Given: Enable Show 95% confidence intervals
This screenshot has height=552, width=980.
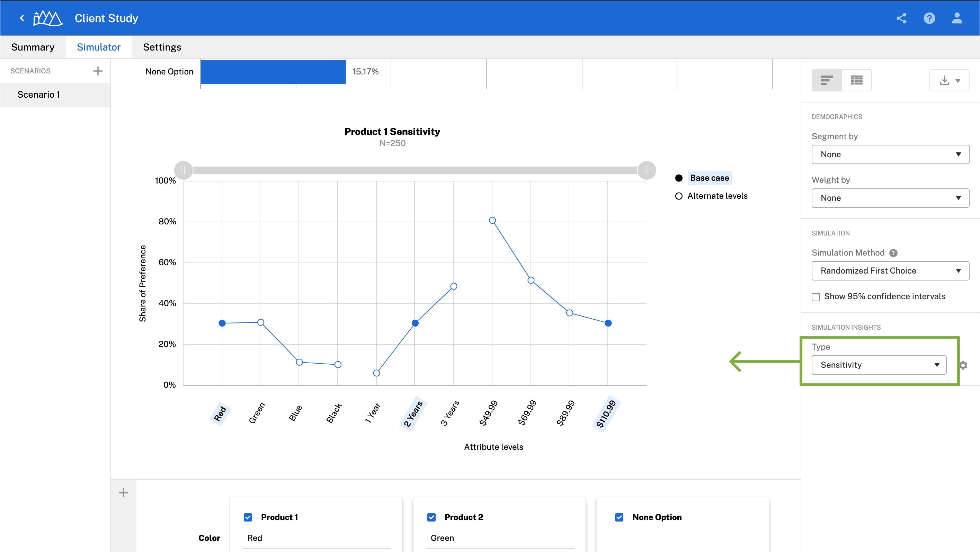Looking at the screenshot, I should coord(816,297).
